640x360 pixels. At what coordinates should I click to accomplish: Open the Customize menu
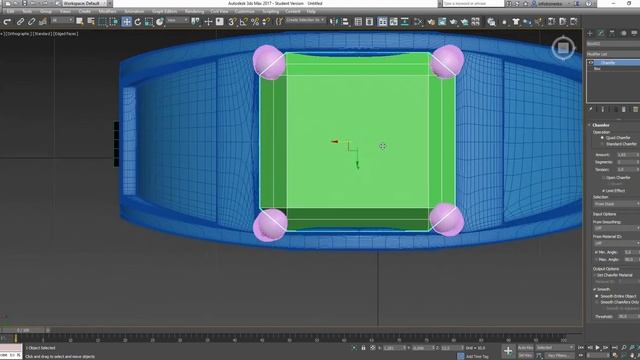click(244, 11)
